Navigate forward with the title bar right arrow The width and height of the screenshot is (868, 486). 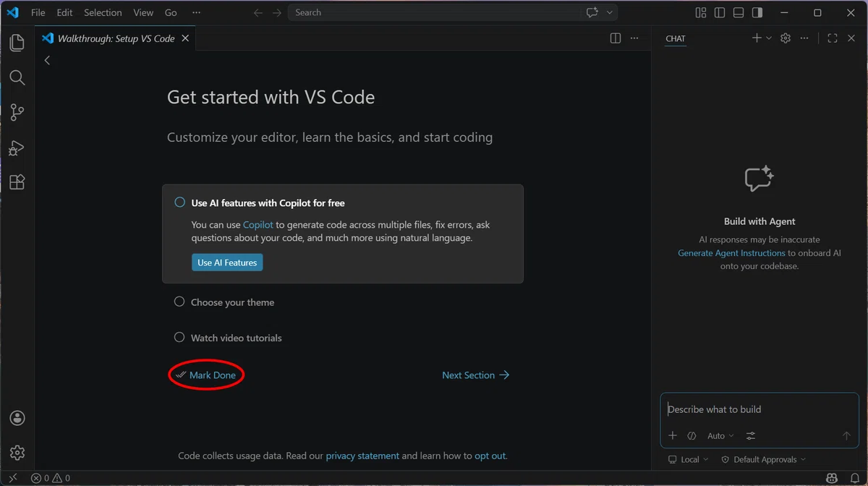coord(278,12)
